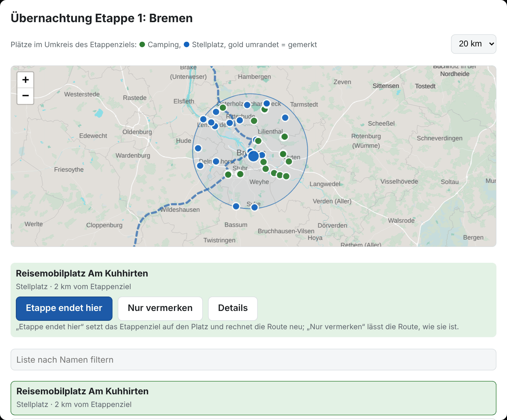Select the blue marker on the Syke label
507x420 pixels.
point(255,207)
